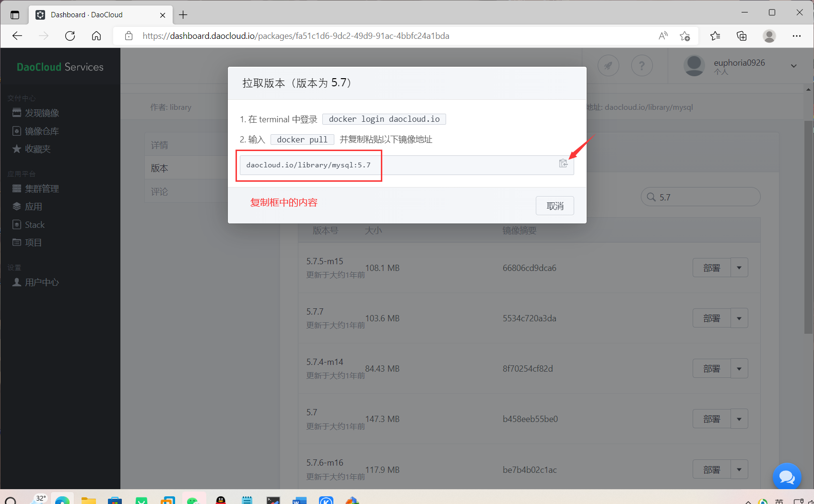The image size is (814, 504).
Task: Open browser collections icon
Action: coord(742,36)
